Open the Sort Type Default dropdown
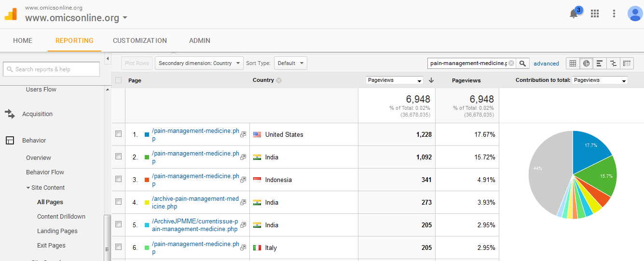 [290, 63]
